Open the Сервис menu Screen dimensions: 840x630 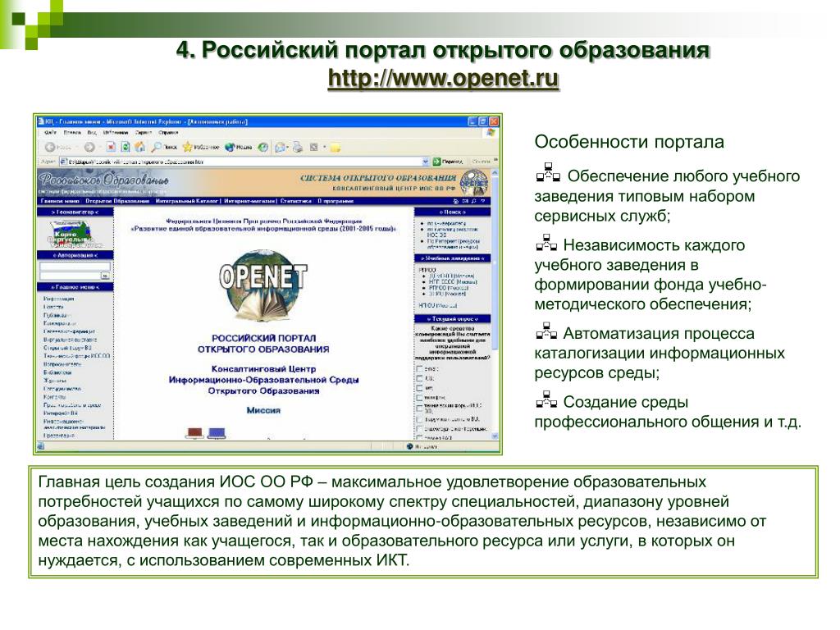pos(144,132)
